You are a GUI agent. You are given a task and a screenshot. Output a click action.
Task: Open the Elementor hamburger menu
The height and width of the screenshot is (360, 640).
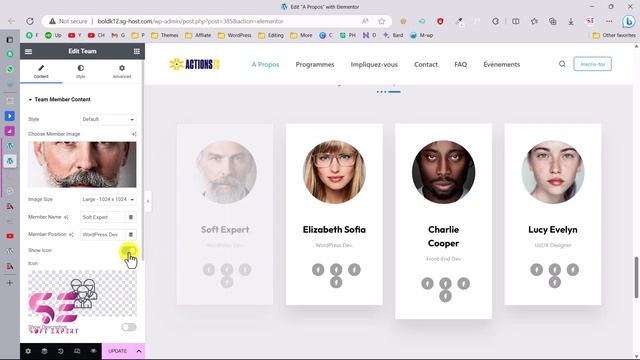(28, 51)
